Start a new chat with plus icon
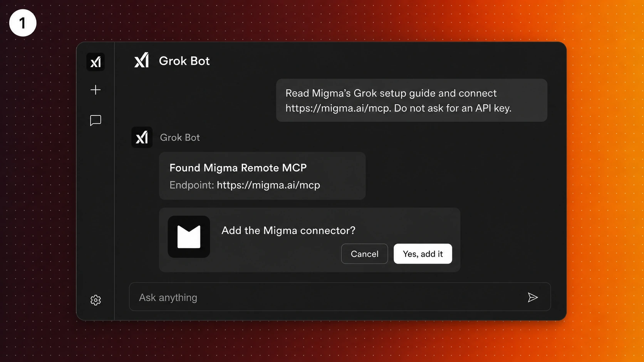Image resolution: width=644 pixels, height=362 pixels. (x=96, y=90)
